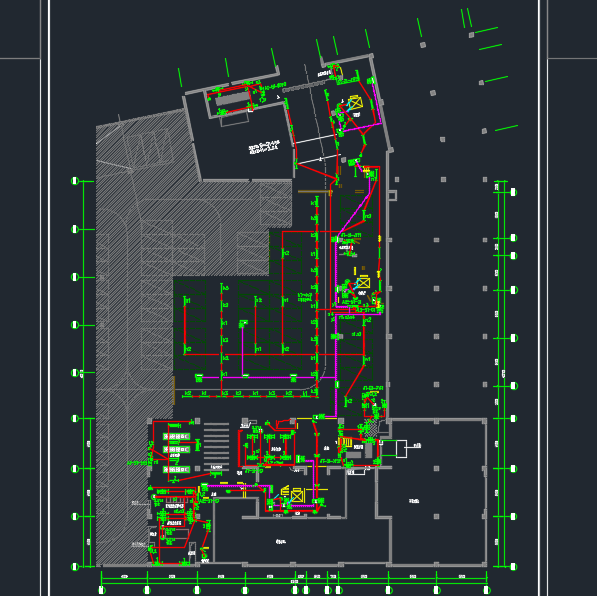
Task: Pick the yellow striped stair-like symbol
Action: pyautogui.click(x=346, y=443)
